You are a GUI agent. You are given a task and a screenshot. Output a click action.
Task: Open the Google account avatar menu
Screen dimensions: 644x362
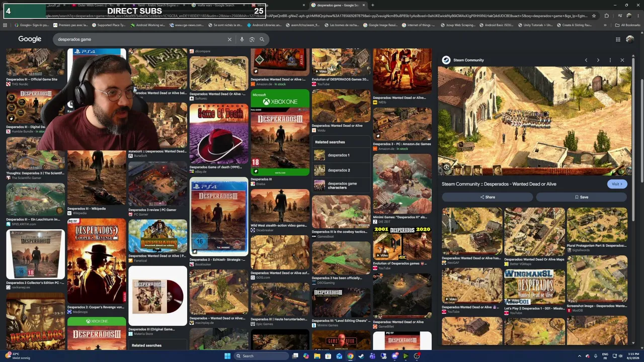[630, 39]
